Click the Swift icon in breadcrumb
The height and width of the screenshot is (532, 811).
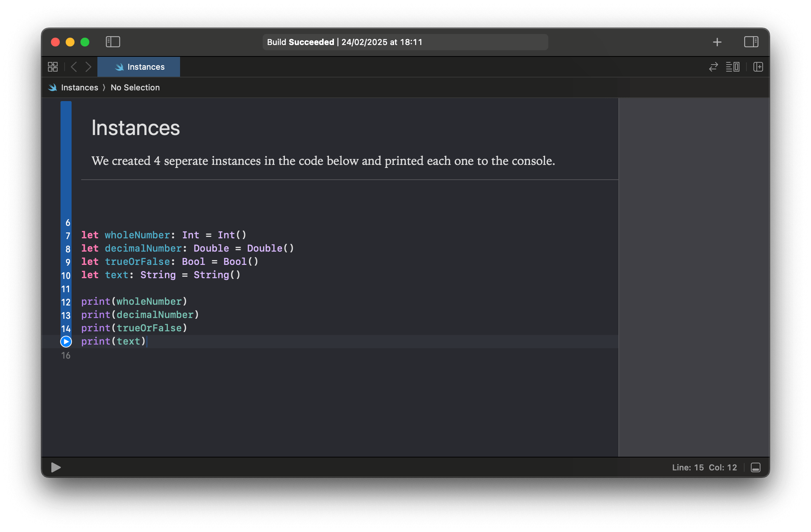coord(52,87)
